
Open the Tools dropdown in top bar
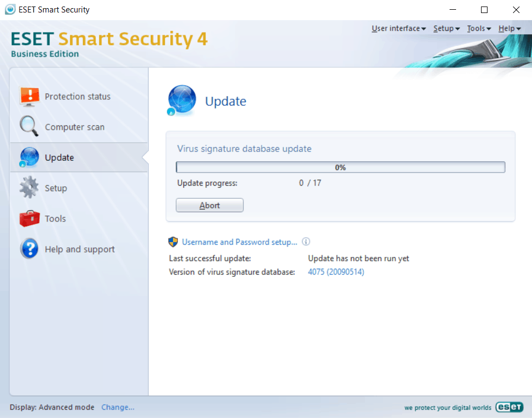pos(479,29)
